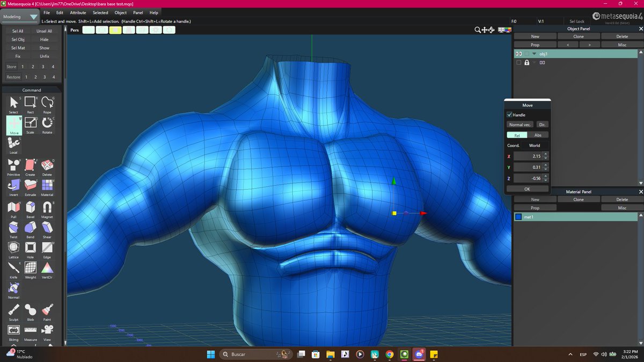This screenshot has height=362, width=644.
Task: Choose the Magnet tool
Action: (47, 210)
